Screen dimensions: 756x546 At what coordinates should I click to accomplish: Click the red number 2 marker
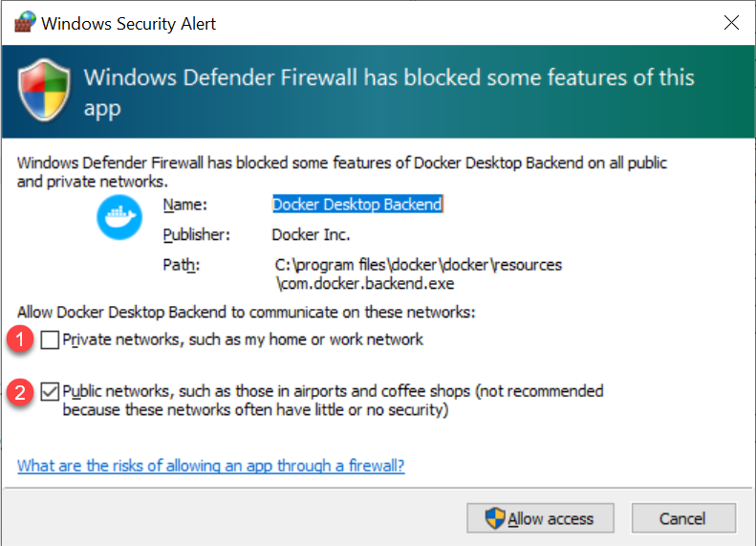[x=20, y=392]
